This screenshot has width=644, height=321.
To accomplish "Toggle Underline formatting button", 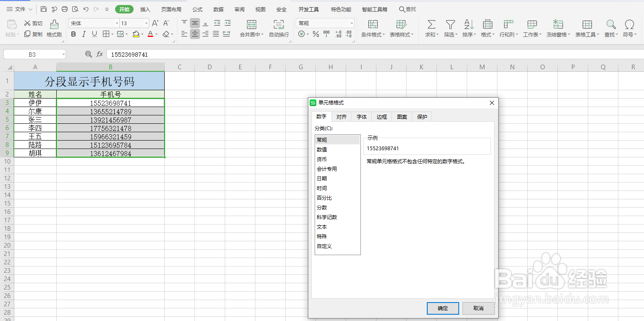I will (x=95, y=34).
